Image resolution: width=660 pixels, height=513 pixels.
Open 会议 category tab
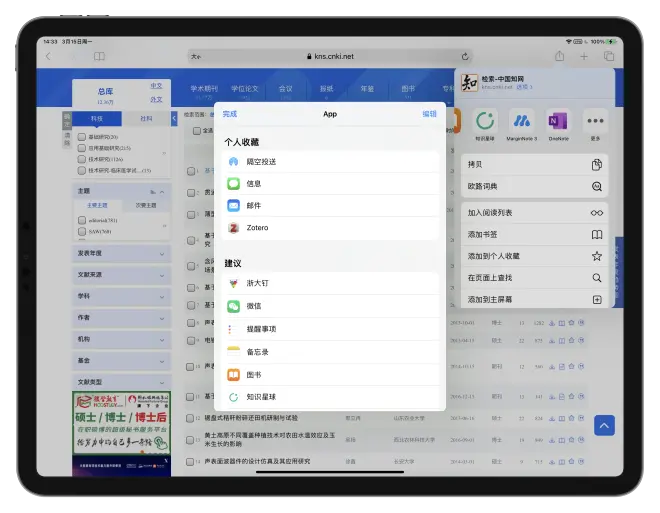[x=285, y=89]
